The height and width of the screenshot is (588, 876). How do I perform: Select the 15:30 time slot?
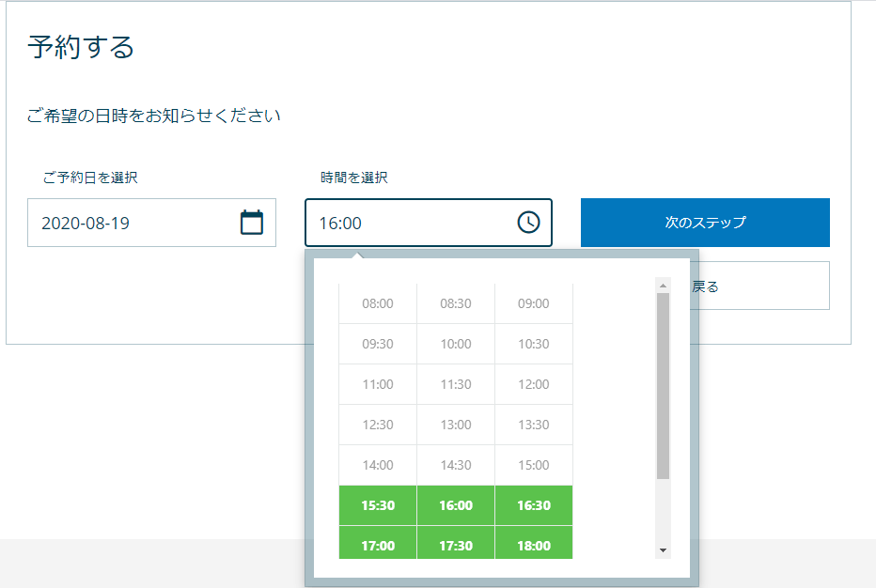(378, 505)
